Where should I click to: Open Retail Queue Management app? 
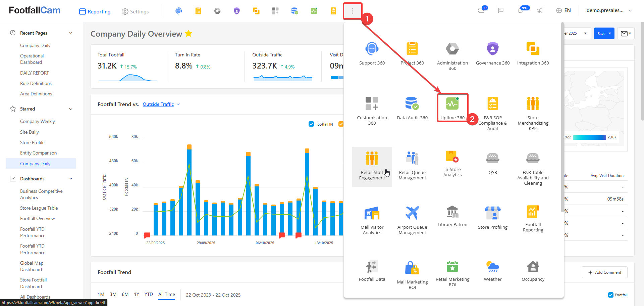pos(412,166)
